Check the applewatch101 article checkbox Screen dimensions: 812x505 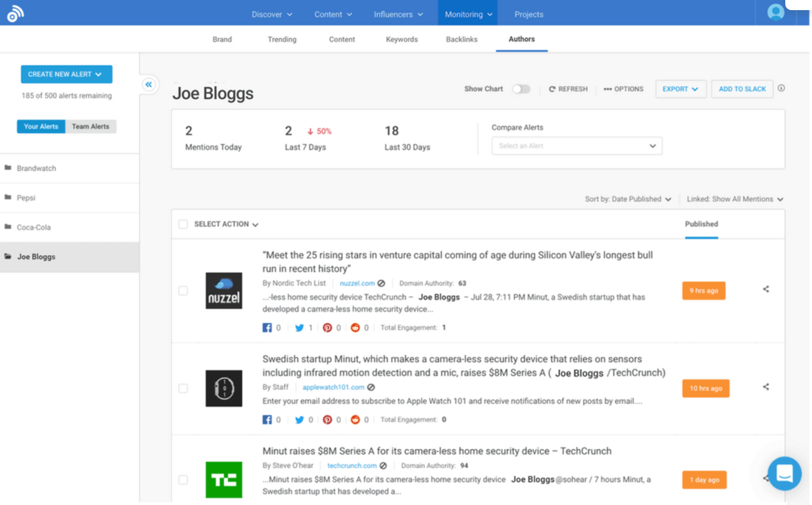click(x=183, y=388)
